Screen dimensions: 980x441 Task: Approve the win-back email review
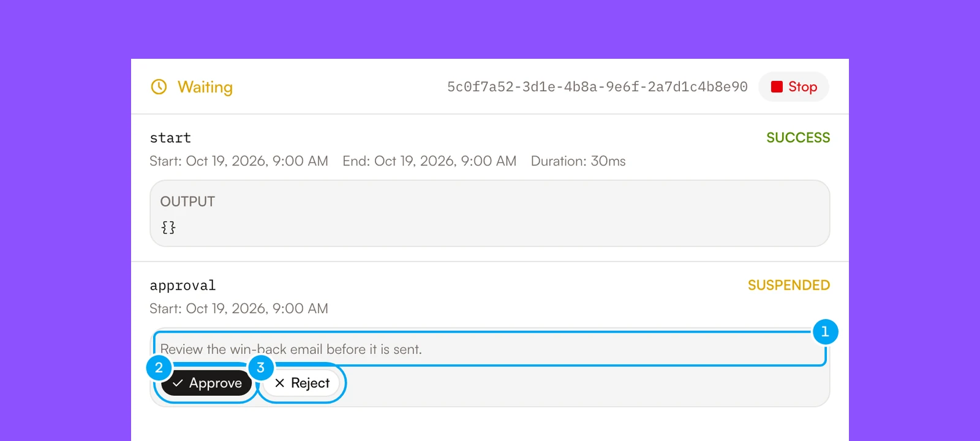pyautogui.click(x=207, y=383)
